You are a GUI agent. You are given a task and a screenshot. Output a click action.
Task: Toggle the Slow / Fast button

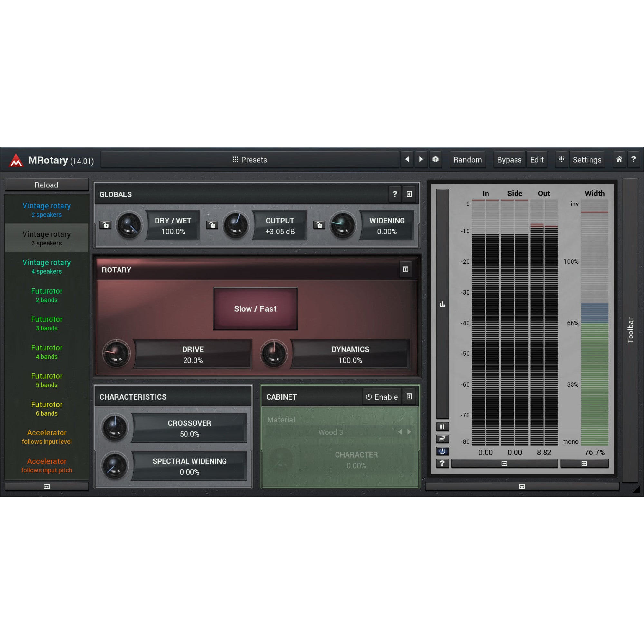point(255,309)
